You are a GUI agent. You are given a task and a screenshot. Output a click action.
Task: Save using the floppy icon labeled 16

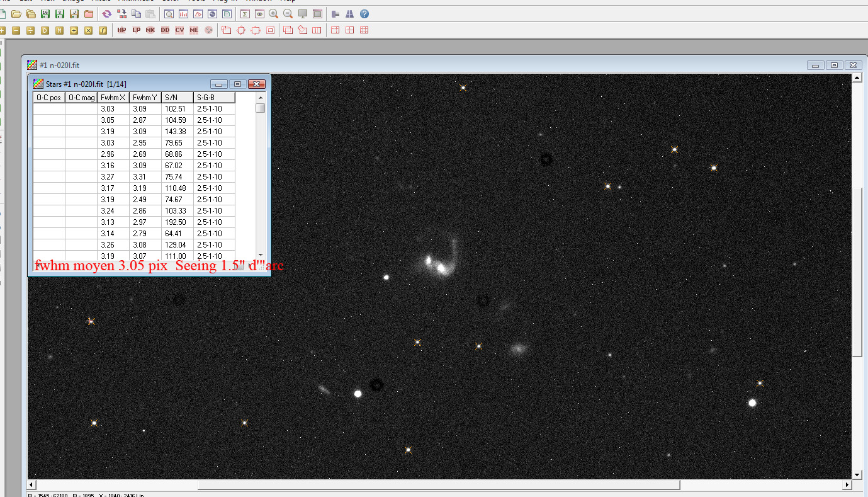[x=45, y=14]
